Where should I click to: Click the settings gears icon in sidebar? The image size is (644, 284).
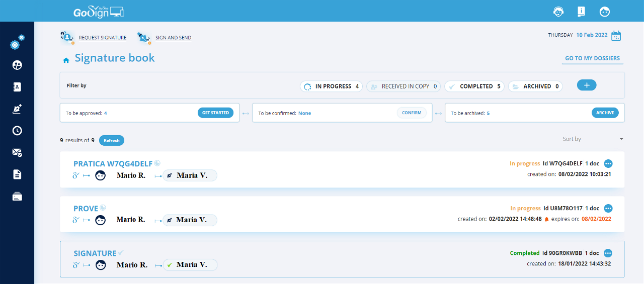pos(17,43)
